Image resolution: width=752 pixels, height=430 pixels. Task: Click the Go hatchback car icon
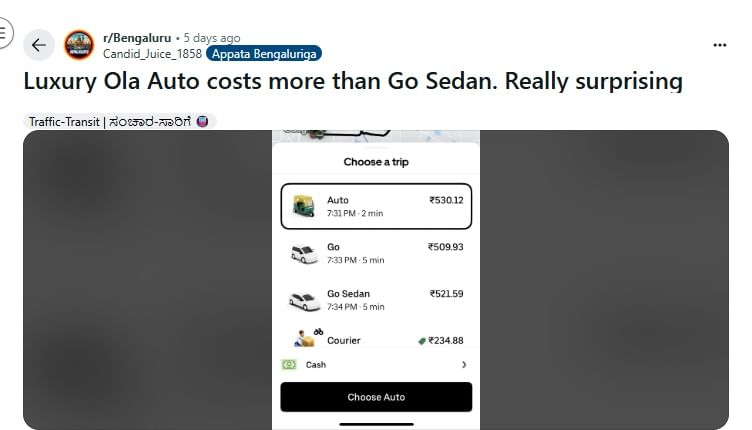point(304,254)
